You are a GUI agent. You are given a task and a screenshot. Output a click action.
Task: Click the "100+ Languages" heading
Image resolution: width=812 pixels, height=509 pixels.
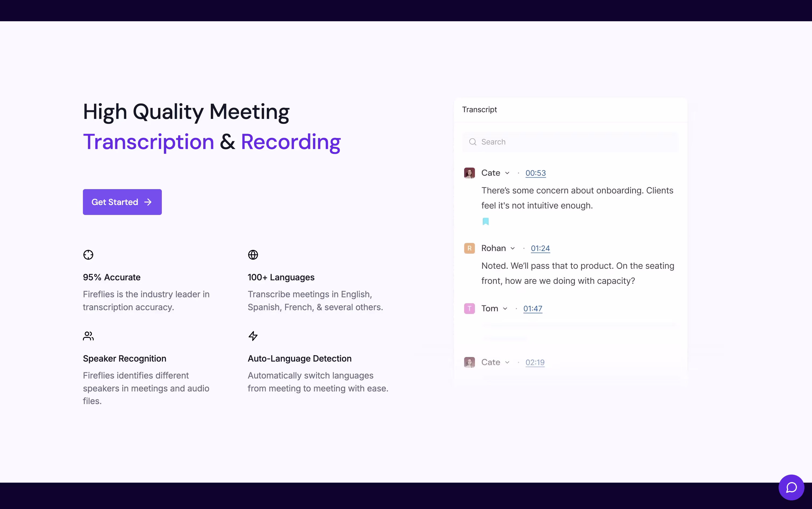(281, 277)
